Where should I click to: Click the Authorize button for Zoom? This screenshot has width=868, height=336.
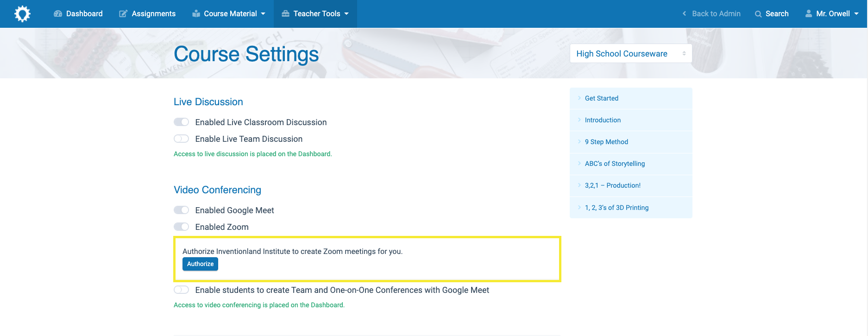click(200, 264)
